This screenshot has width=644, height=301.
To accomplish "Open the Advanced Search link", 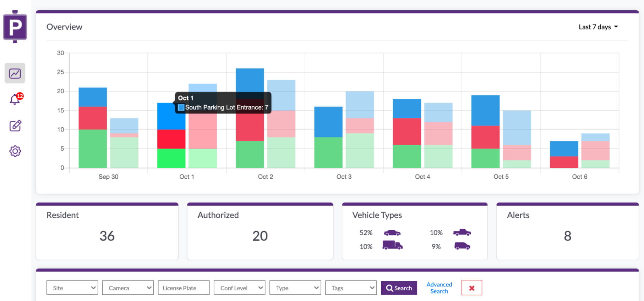I will pyautogui.click(x=439, y=288).
